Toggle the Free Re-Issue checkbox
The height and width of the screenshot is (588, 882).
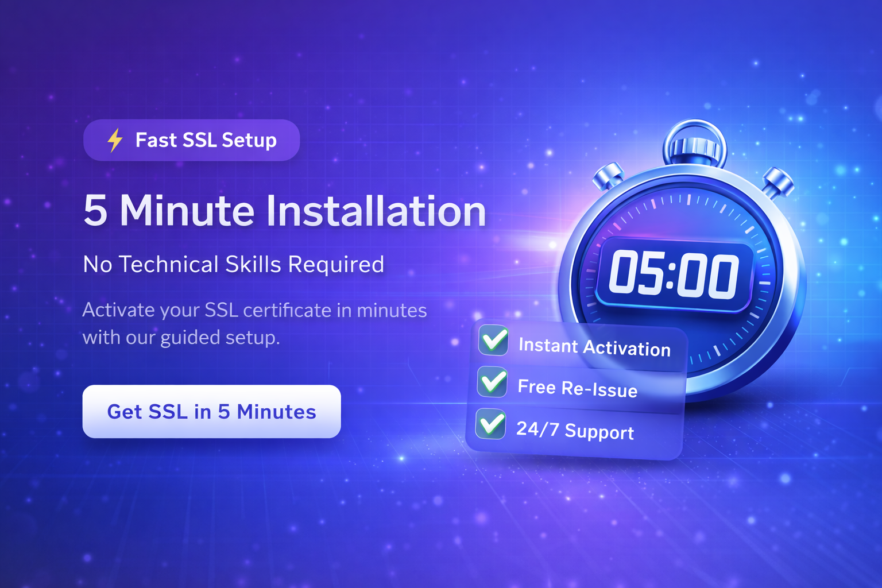tap(492, 382)
